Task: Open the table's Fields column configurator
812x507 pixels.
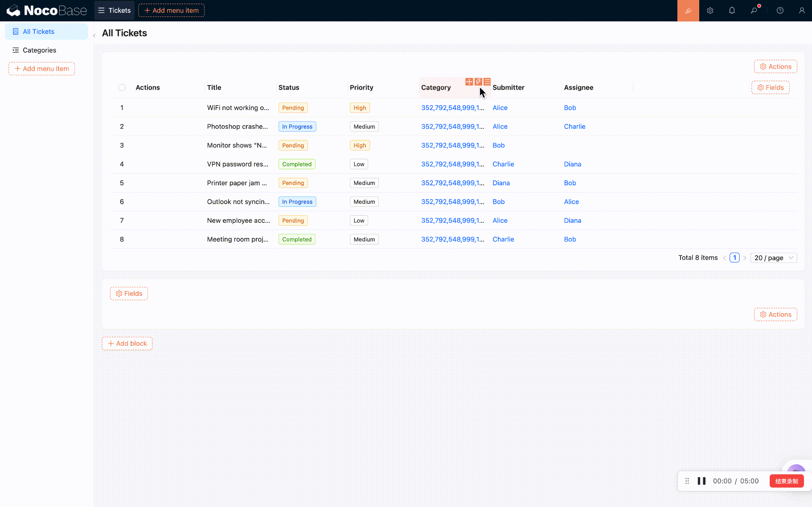Action: (770, 88)
